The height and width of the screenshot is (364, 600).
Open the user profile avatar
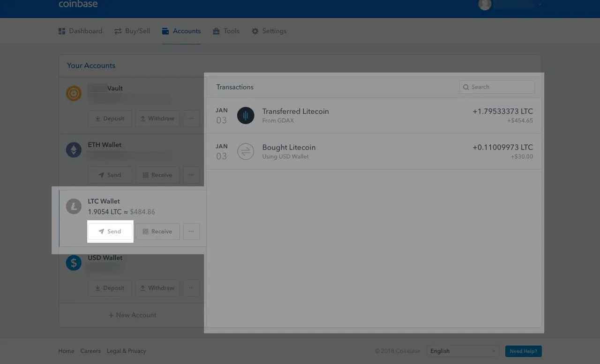pyautogui.click(x=485, y=4)
